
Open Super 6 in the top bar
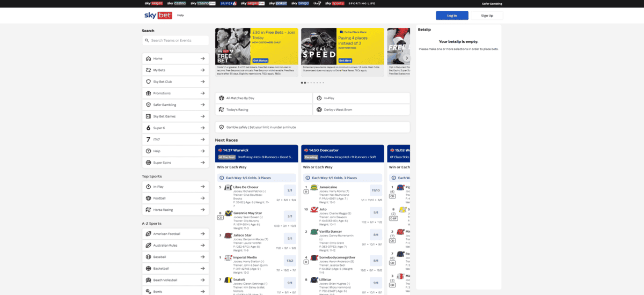click(x=228, y=3)
